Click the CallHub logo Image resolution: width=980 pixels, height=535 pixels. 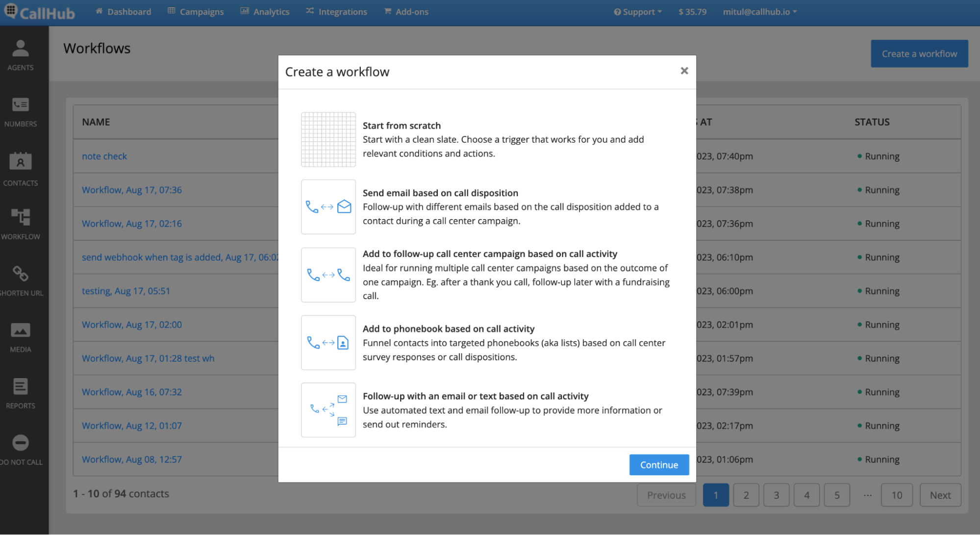pyautogui.click(x=40, y=12)
